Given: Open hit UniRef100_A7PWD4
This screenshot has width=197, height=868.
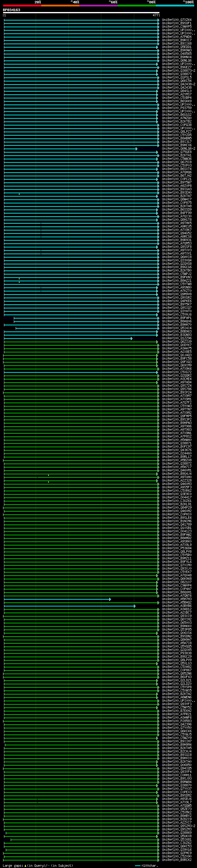Looking at the screenshot, I should click(177, 37).
